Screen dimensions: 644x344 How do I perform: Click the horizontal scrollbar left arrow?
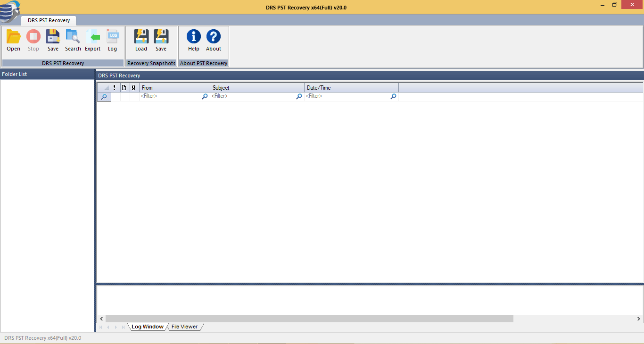point(101,319)
